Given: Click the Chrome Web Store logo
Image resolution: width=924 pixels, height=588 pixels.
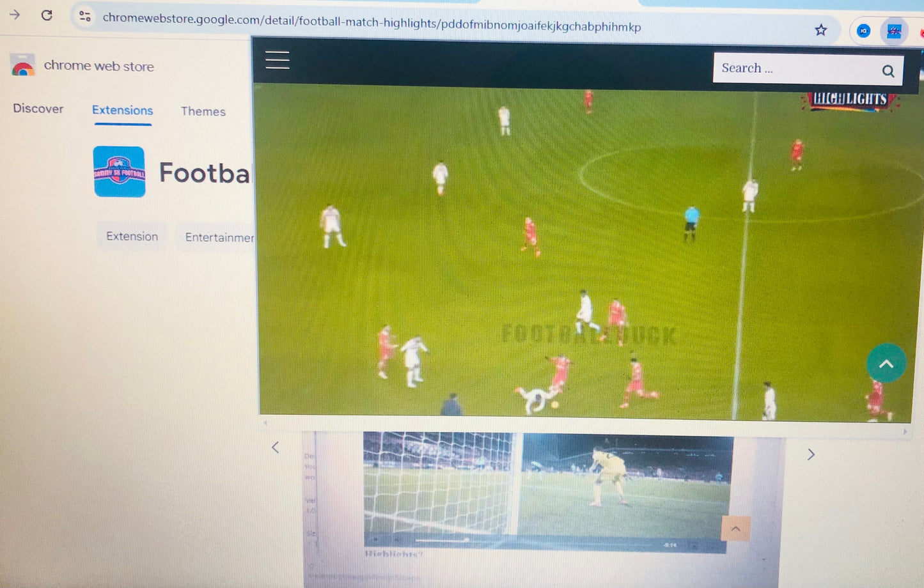Looking at the screenshot, I should [x=23, y=66].
